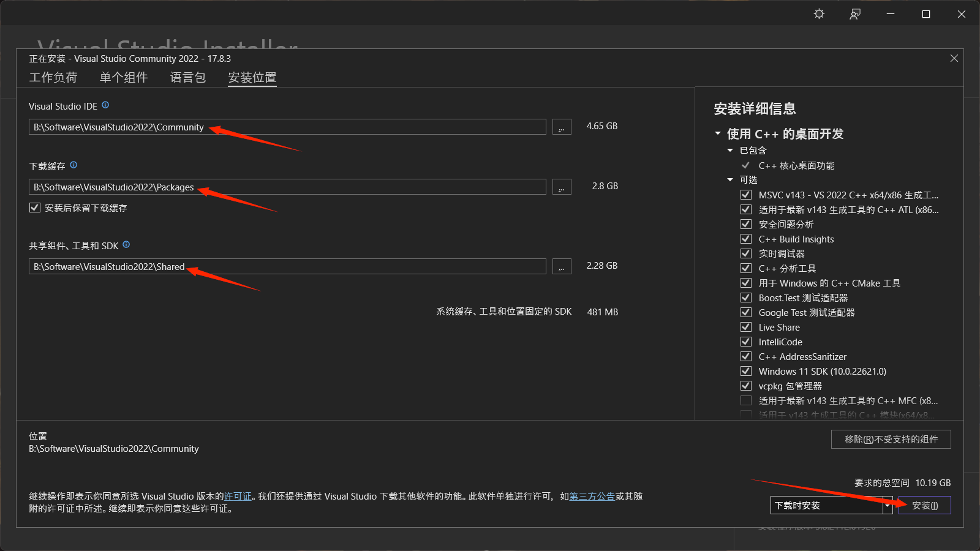Uncheck IntelliCode component
This screenshot has width=980, height=551.
tap(746, 342)
